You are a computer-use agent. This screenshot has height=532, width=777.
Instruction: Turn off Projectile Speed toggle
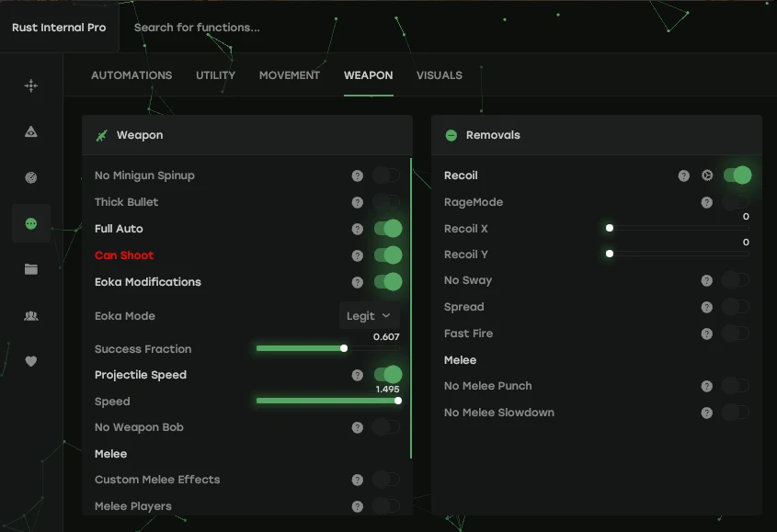[x=388, y=375]
